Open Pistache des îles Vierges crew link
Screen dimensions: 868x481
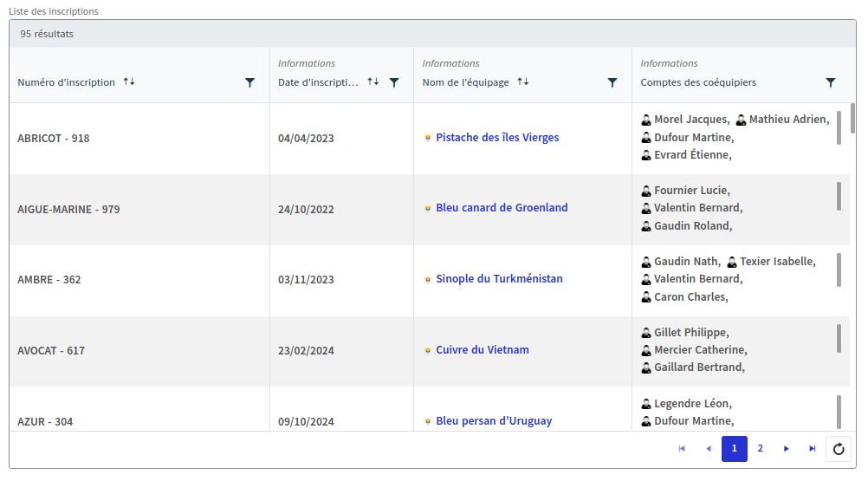pos(497,137)
